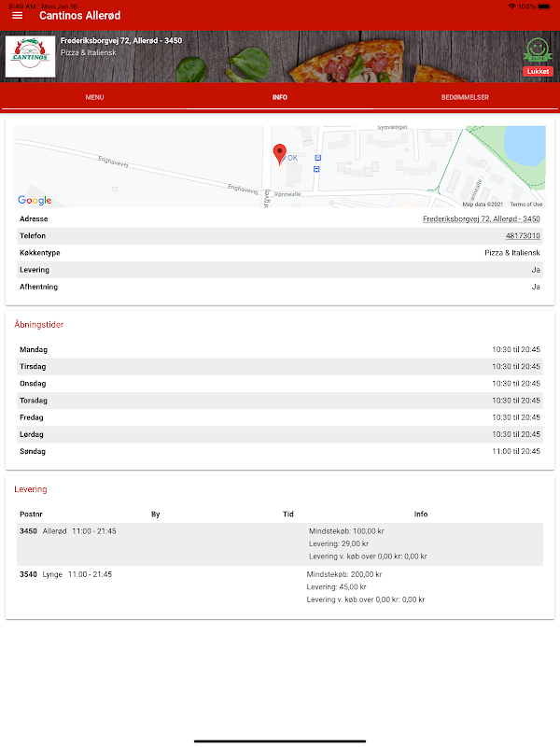Open the BEDØMMELSER reviews tab
Image resolution: width=560 pixels, height=747 pixels.
pyautogui.click(x=465, y=97)
